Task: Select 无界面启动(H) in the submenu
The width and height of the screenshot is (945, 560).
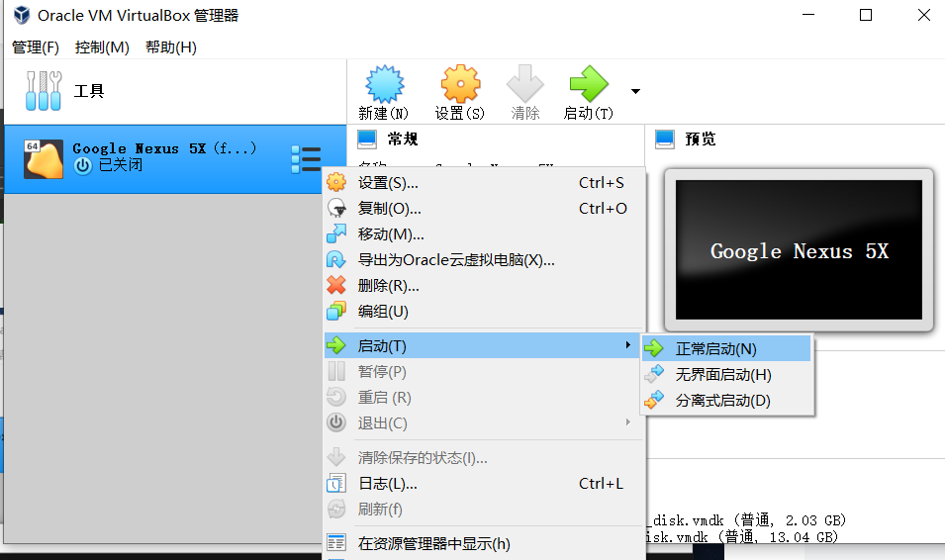Action: (x=726, y=375)
